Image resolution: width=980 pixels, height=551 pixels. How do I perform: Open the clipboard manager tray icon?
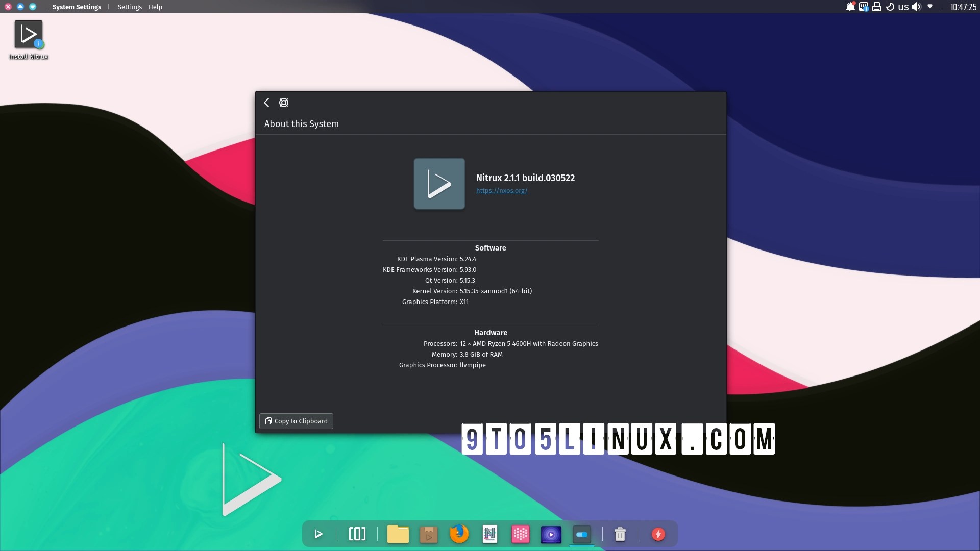coord(863,7)
